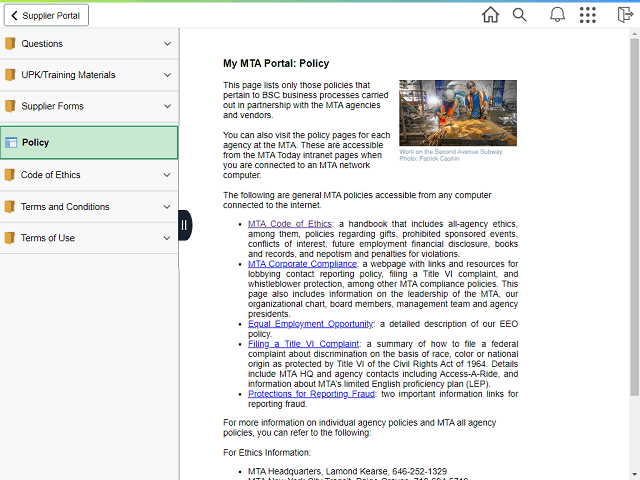Click 'For Ethics Information:' text
This screenshot has height=480, width=640.
(267, 453)
